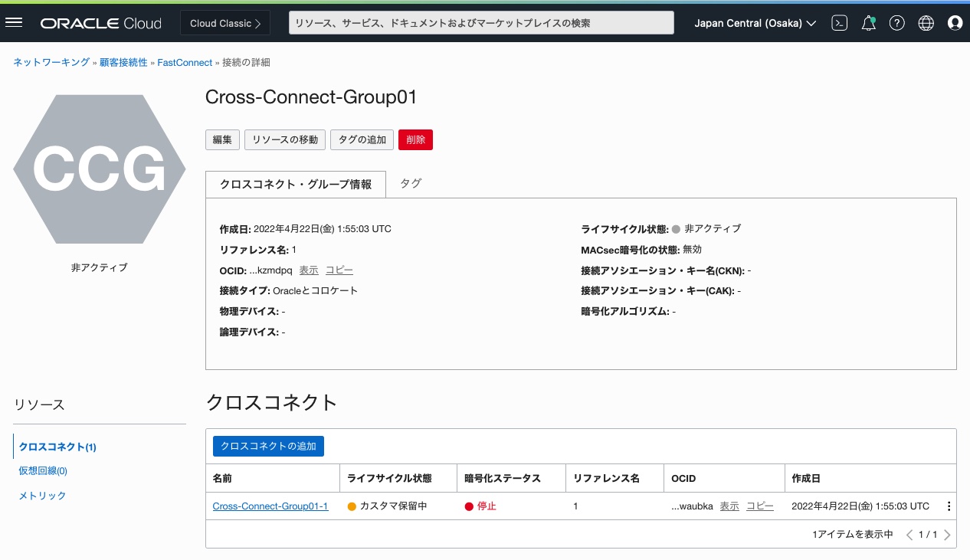The height and width of the screenshot is (560, 970).
Task: Open the Japan Central (Osaka) region selector
Action: tap(755, 22)
